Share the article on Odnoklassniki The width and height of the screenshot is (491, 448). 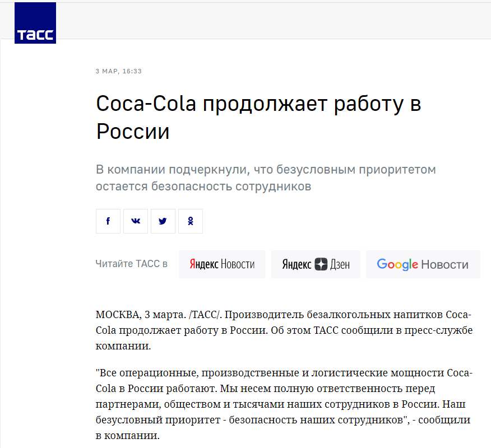191,221
